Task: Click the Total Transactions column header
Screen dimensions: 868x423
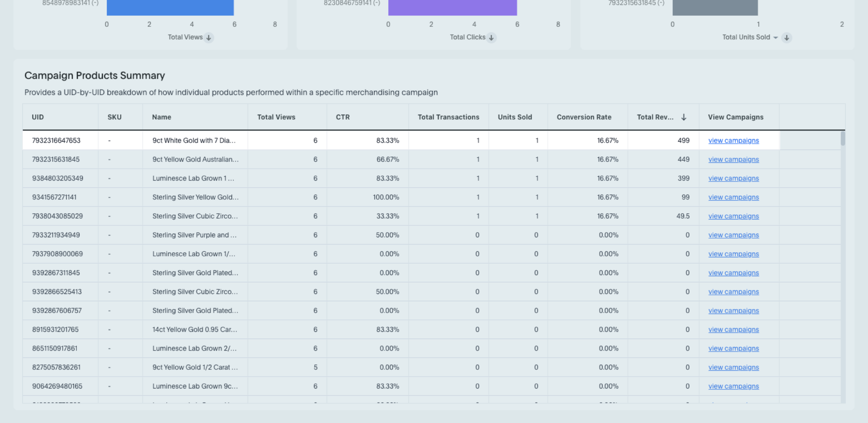Action: (x=448, y=117)
